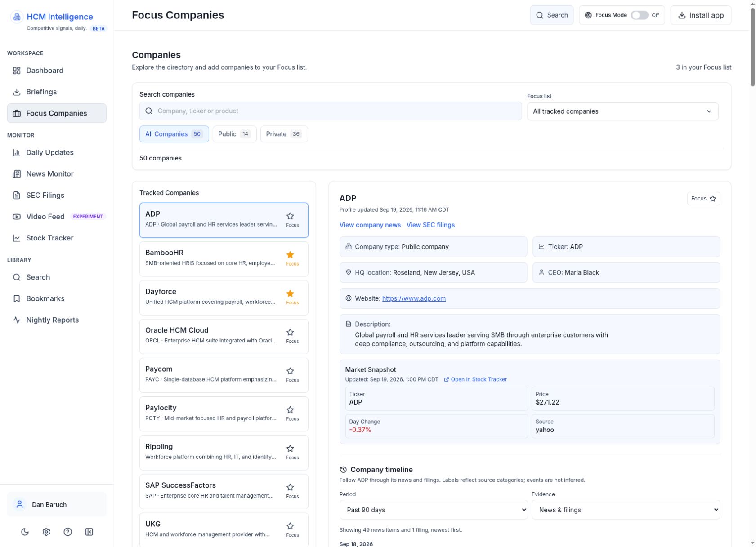Click the Dashboard grid icon
Image resolution: width=756 pixels, height=547 pixels.
pyautogui.click(x=17, y=71)
